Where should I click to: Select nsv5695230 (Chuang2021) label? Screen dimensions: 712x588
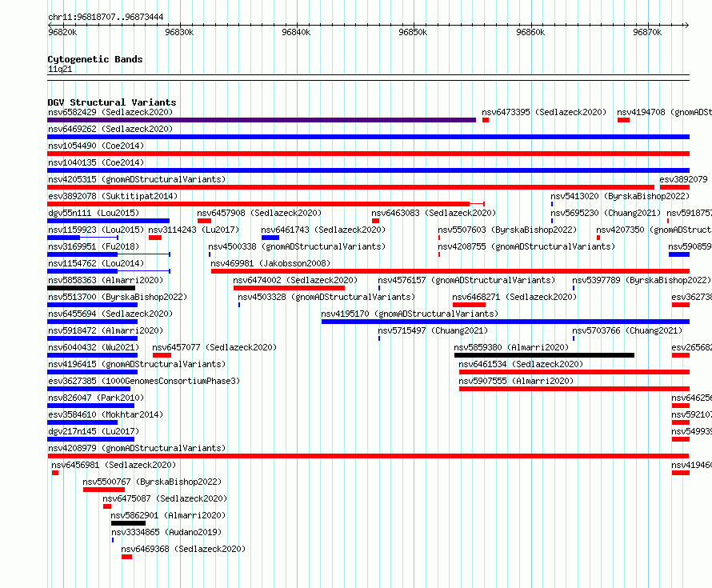(x=606, y=213)
